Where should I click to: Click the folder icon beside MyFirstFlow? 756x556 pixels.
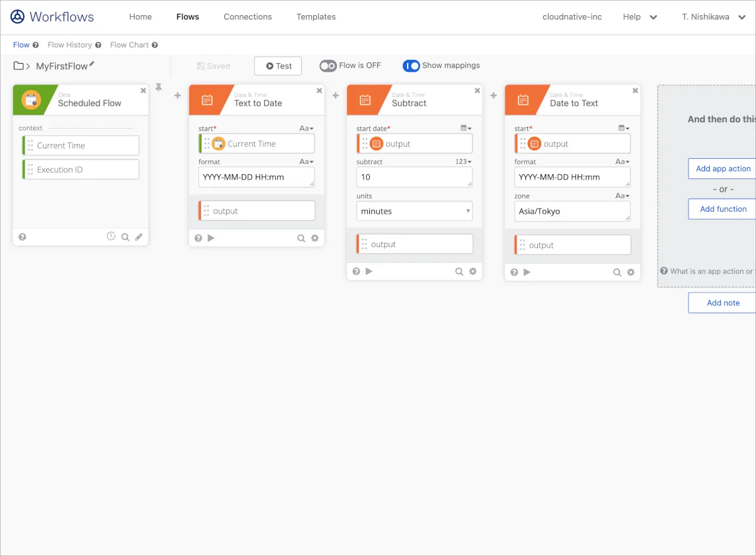tap(19, 66)
